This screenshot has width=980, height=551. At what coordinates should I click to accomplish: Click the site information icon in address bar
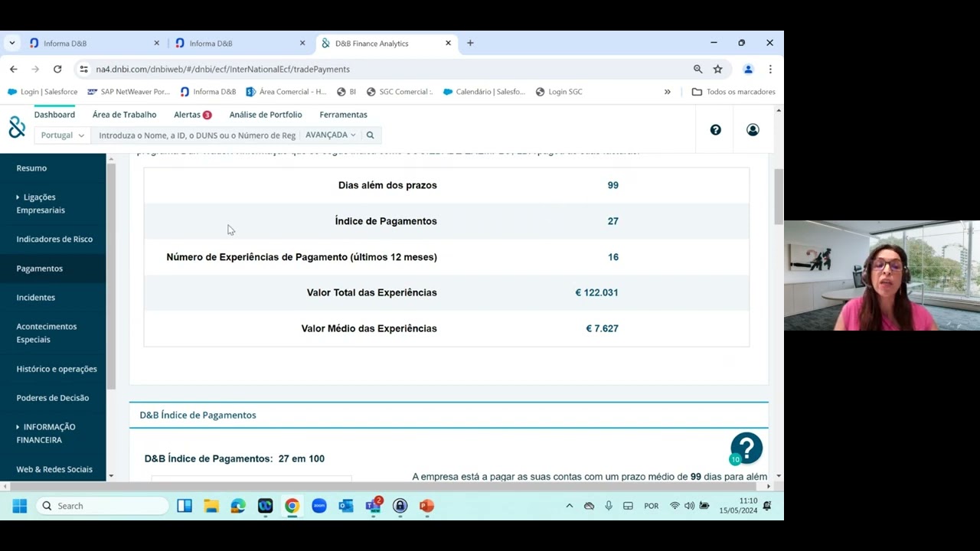83,69
